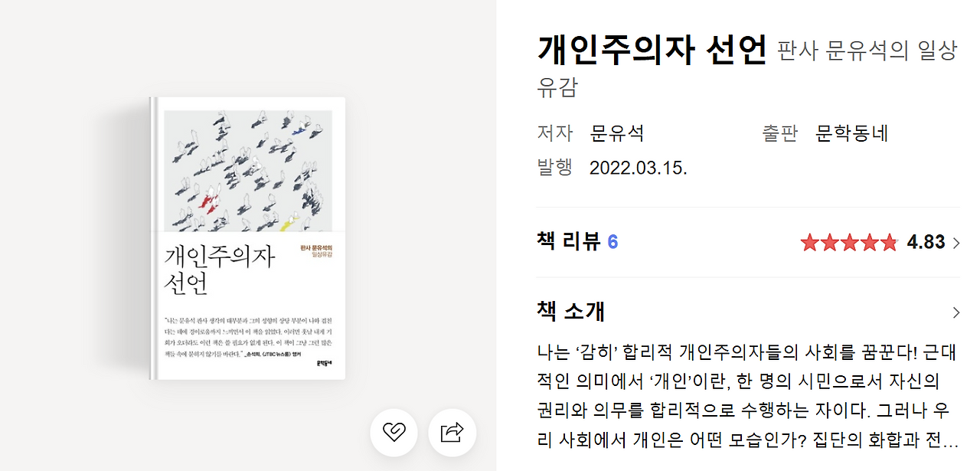Open the 개인주의자 선언 book cover image

[248, 238]
